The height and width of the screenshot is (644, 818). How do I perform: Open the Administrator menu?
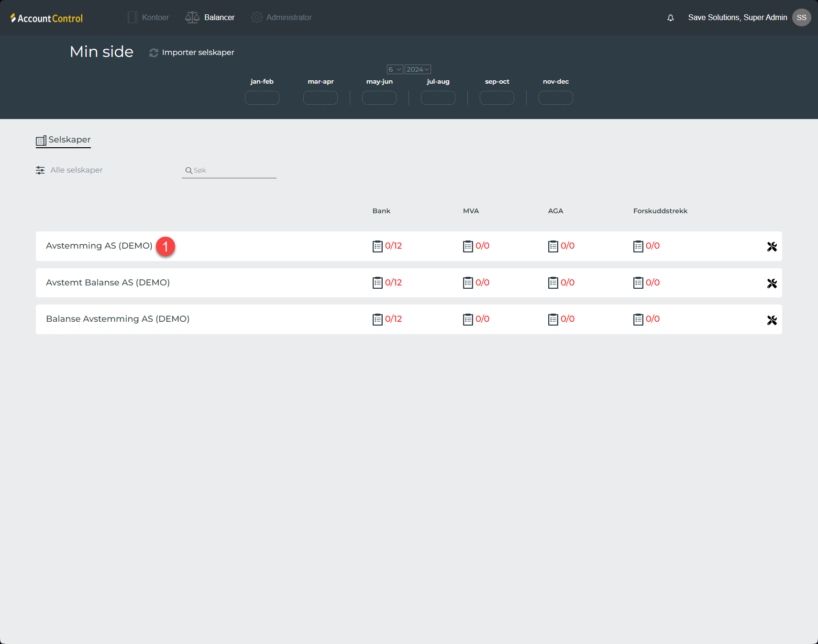click(281, 18)
